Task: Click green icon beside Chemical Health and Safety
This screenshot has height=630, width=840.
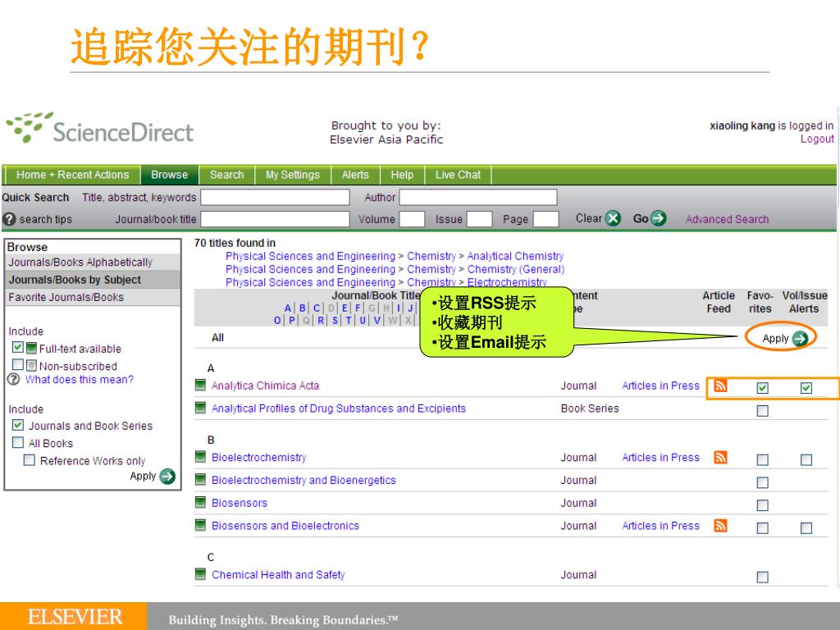Action: click(x=200, y=574)
